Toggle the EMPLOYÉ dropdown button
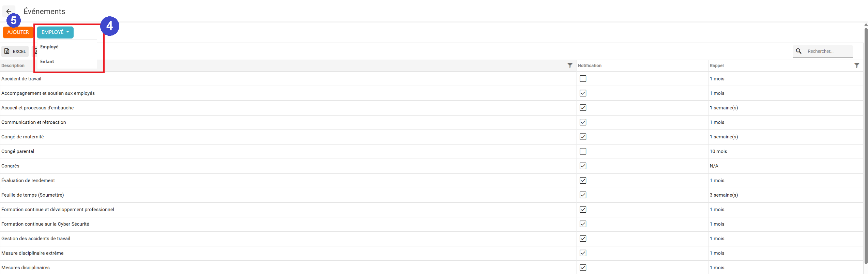Image resolution: width=868 pixels, height=274 pixels. pyautogui.click(x=55, y=32)
